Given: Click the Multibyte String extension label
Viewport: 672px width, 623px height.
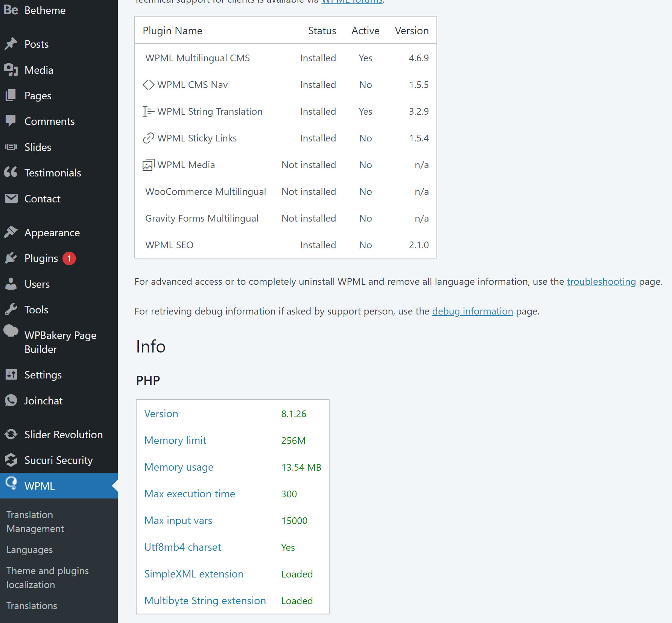Looking at the screenshot, I should point(205,600).
